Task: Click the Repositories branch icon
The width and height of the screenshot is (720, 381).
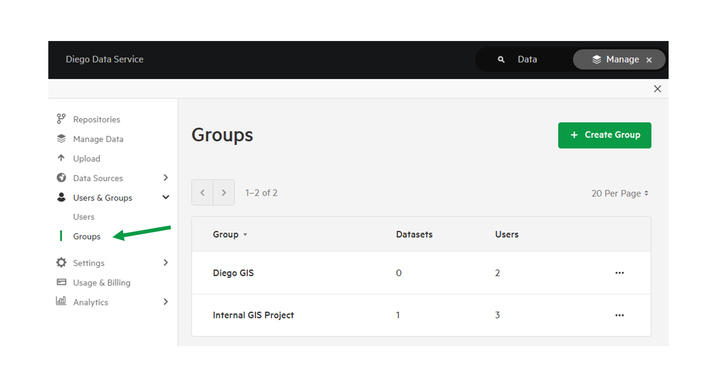Action: (61, 119)
